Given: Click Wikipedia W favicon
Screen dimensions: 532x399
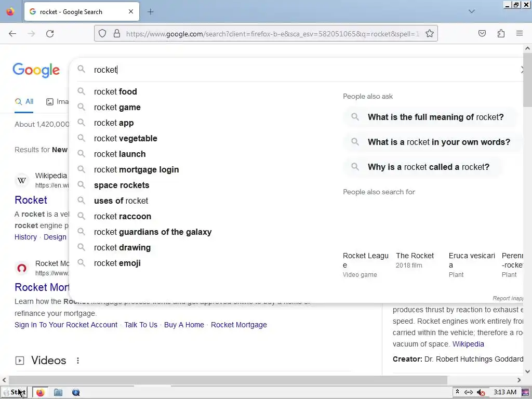Looking at the screenshot, I should pyautogui.click(x=22, y=180).
